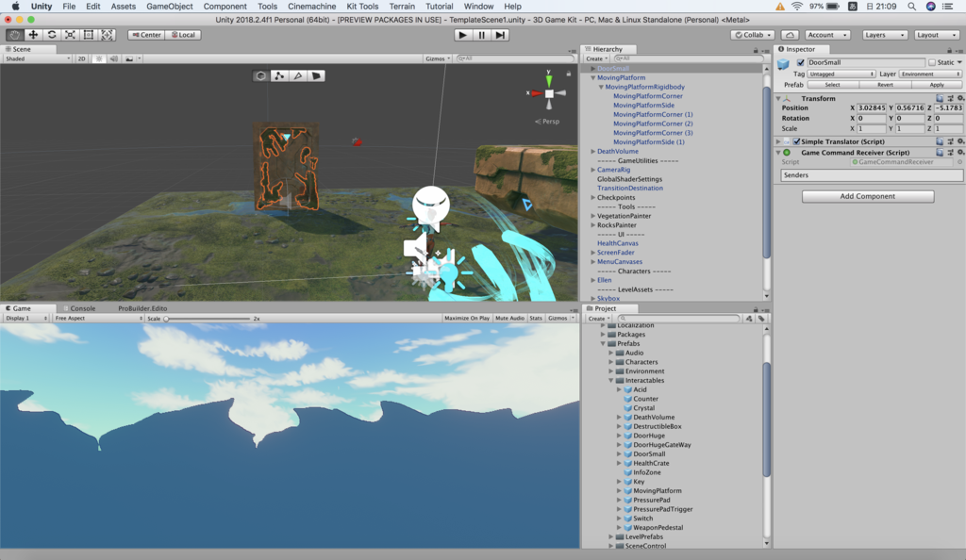Select the Move tool in toolbar
Viewport: 966px width, 560px height.
pos(33,35)
